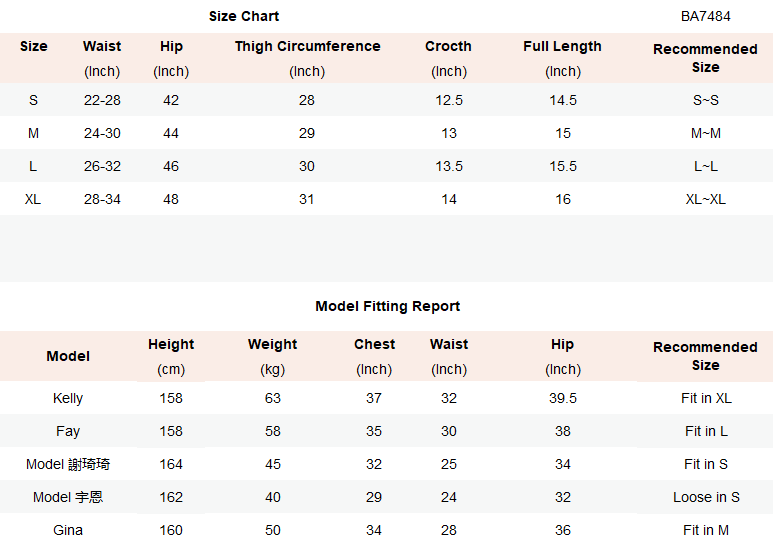Image resolution: width=773 pixels, height=542 pixels.
Task: Click model name Kelly
Action: click(68, 398)
